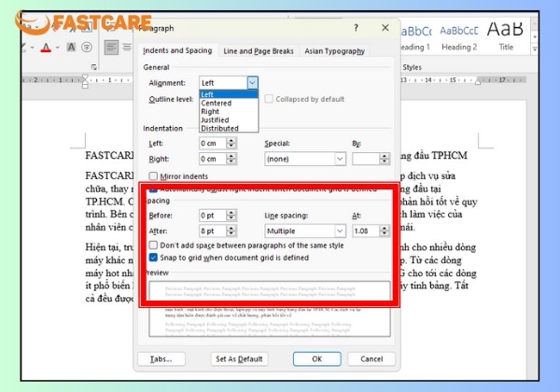Adjust the indentation By spinner arrows
Image resolution: width=560 pixels, height=392 pixels.
(x=385, y=159)
